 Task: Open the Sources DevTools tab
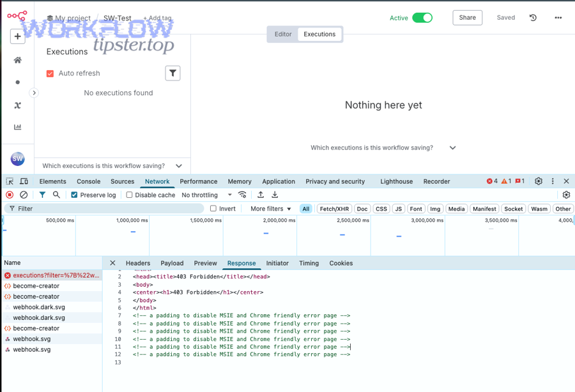click(123, 181)
